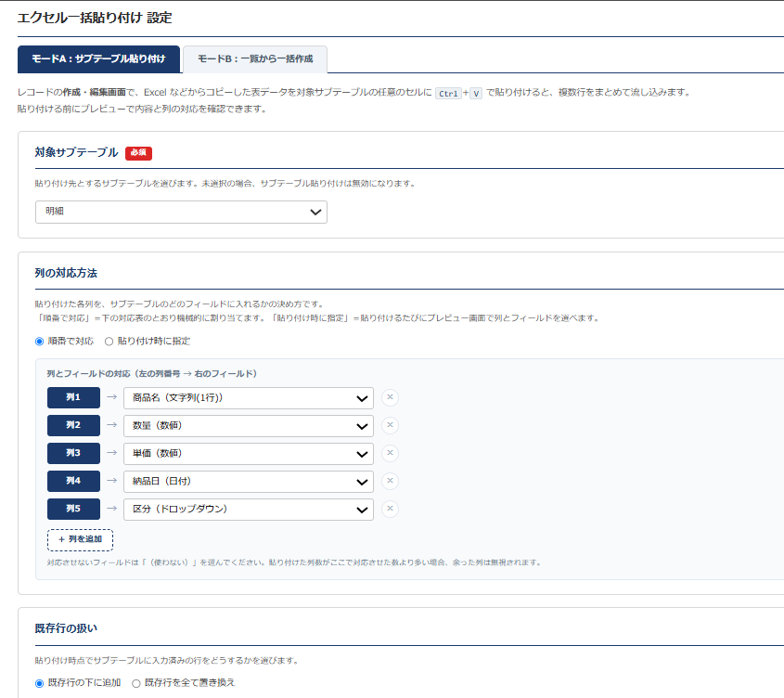The width and height of the screenshot is (784, 698).
Task: Click the Ctrl key hint
Action: pyautogui.click(x=448, y=94)
